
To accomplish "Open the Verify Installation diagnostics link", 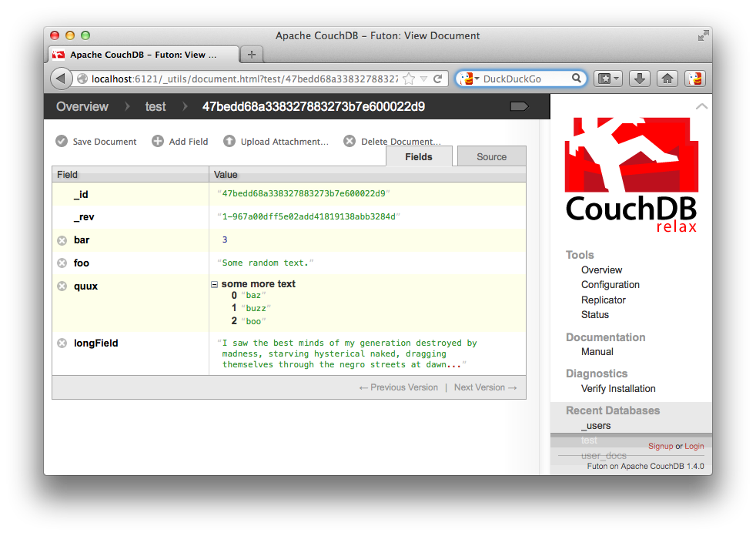I will click(618, 389).
